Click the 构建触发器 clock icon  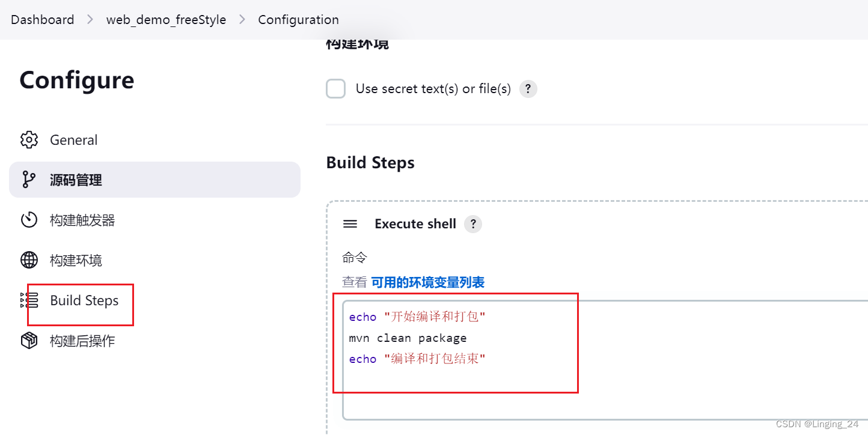coord(29,220)
